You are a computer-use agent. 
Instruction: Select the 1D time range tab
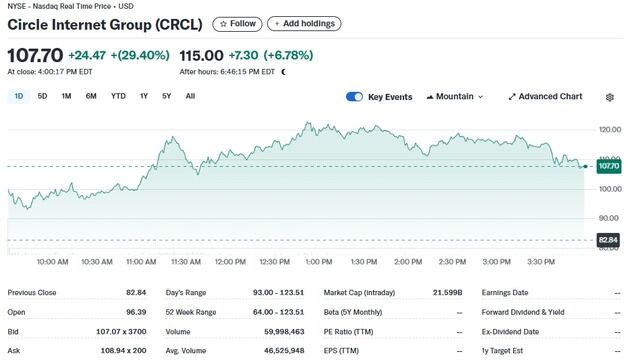(18, 96)
